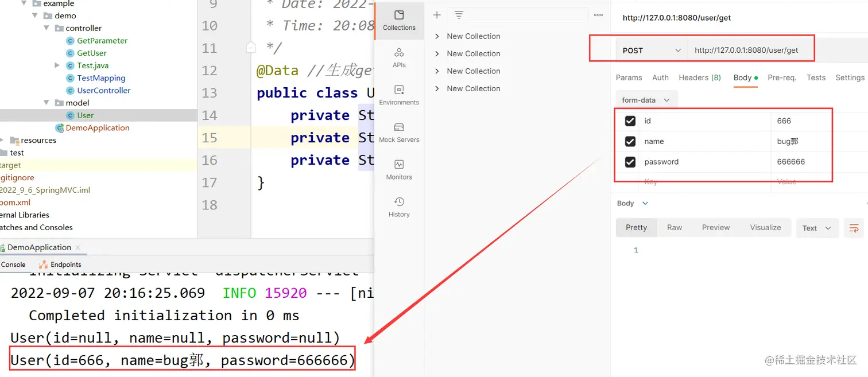Screen dimensions: 868x377
Task: Switch to the Pre-req. tab
Action: [782, 77]
